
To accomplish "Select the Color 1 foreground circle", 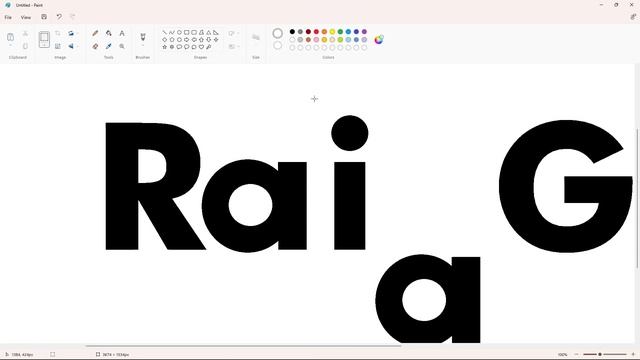I will (x=278, y=33).
